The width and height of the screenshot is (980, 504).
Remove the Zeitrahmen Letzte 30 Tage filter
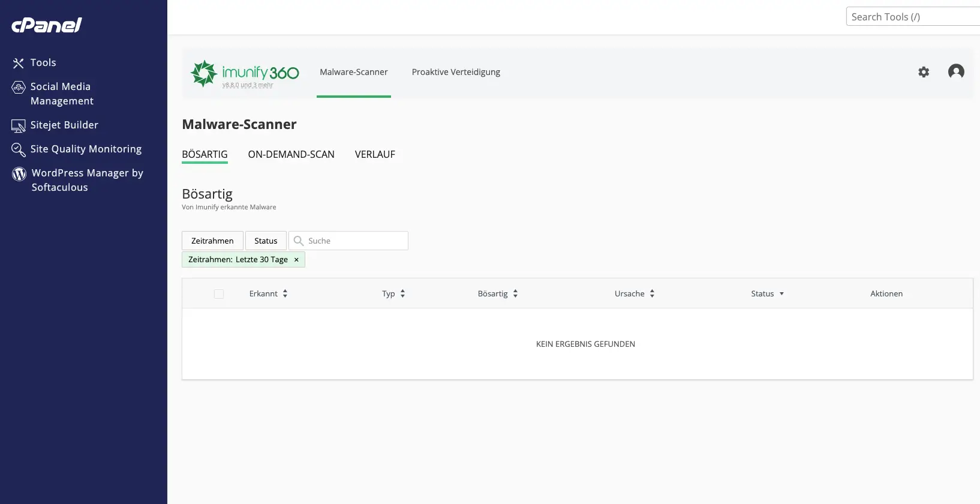click(296, 260)
